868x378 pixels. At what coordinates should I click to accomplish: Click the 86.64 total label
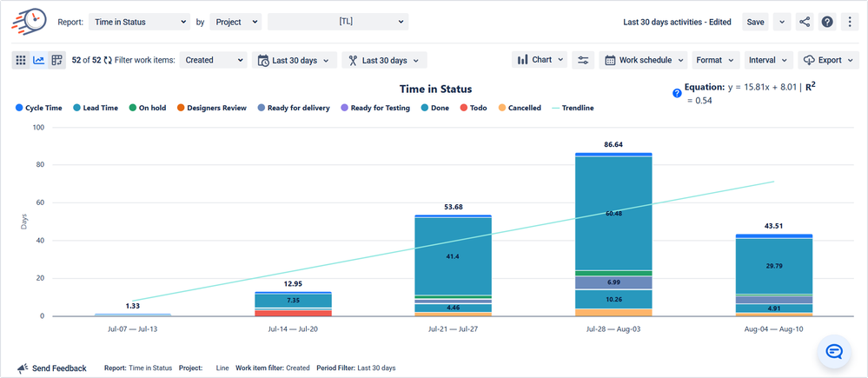click(x=613, y=144)
